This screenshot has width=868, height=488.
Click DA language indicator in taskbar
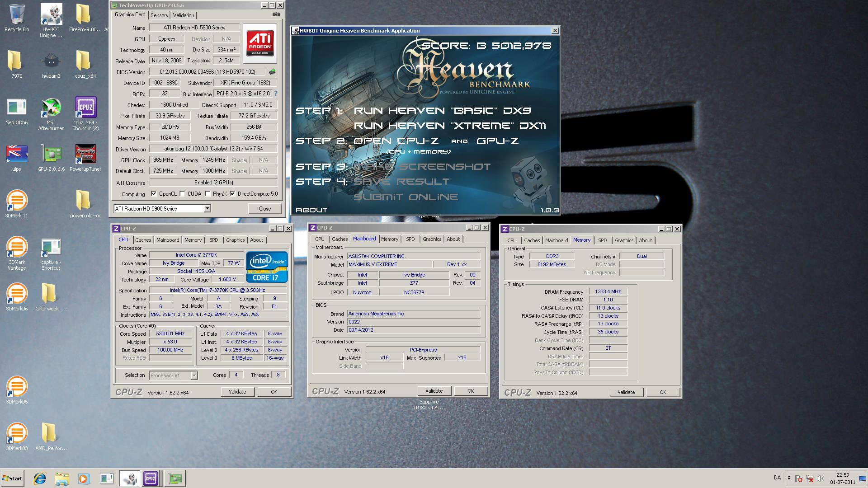click(x=777, y=478)
